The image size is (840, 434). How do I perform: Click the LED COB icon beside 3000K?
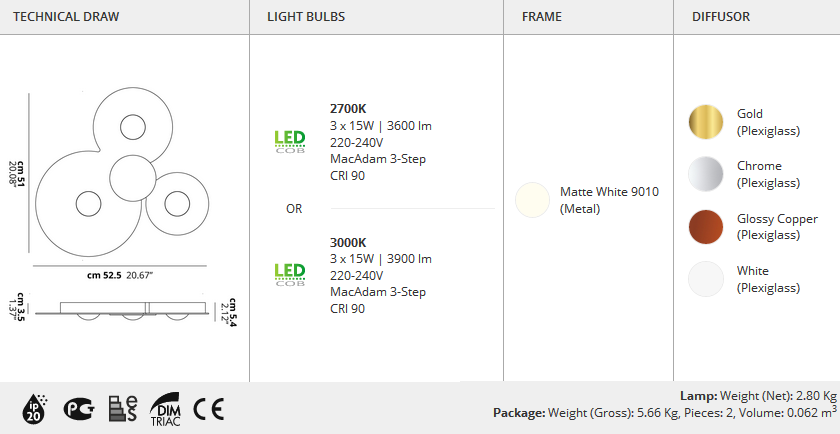coord(290,274)
